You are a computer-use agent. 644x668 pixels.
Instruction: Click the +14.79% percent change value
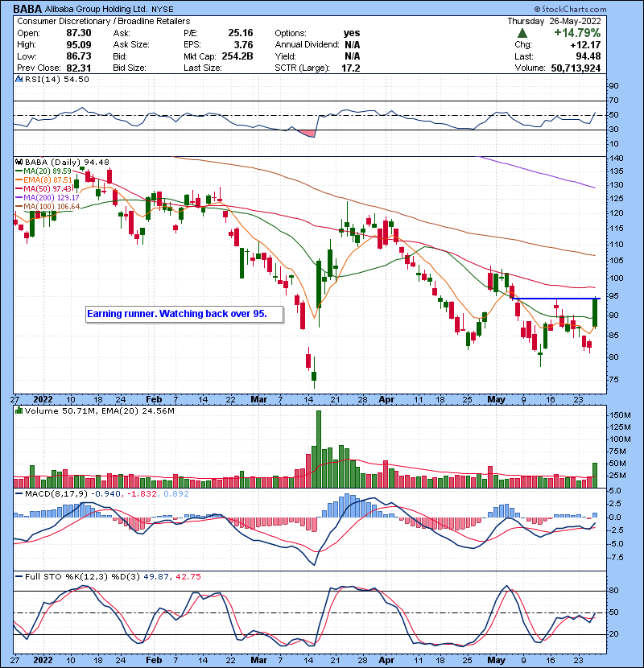click(x=577, y=33)
